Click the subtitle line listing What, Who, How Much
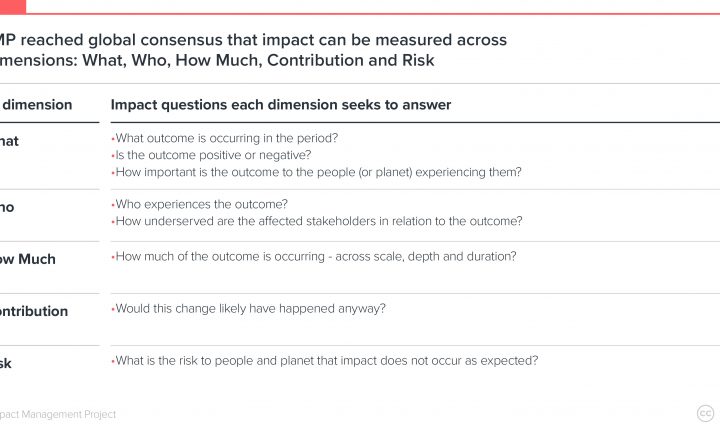This screenshot has height=430, width=720. pyautogui.click(x=217, y=60)
